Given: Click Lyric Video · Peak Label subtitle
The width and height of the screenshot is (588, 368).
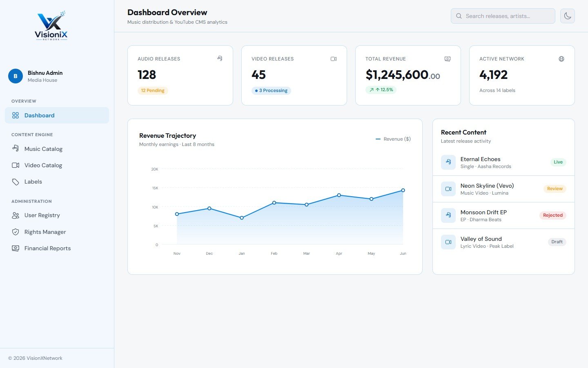Looking at the screenshot, I should click(487, 246).
